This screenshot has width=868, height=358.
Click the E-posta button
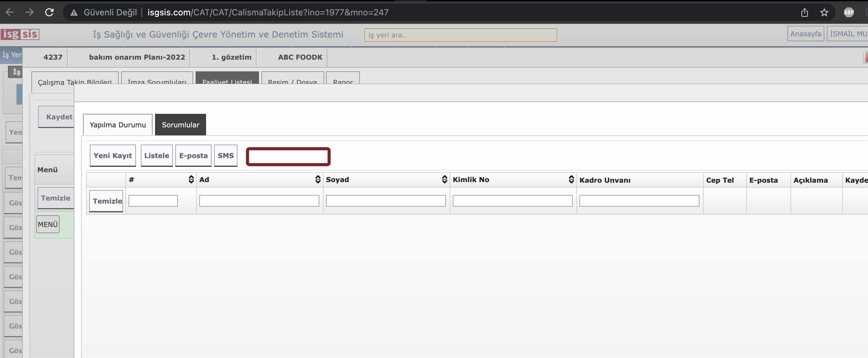[x=193, y=155]
